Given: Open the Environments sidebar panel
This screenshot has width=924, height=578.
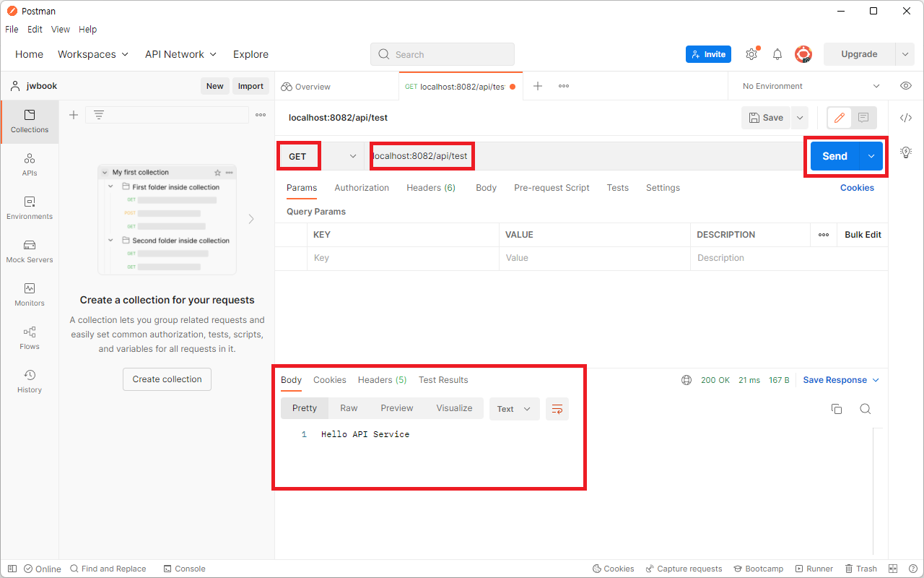Looking at the screenshot, I should (30, 208).
